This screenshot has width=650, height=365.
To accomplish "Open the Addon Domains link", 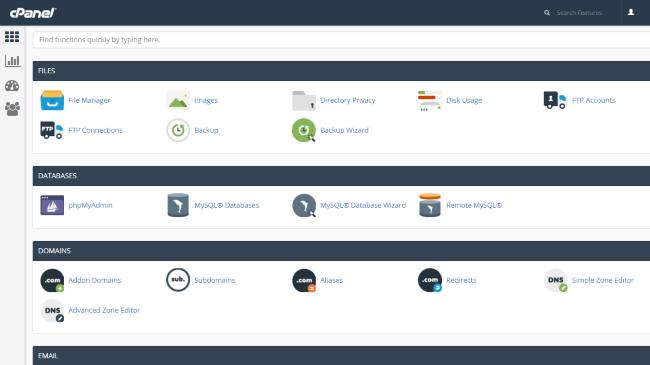I will (95, 280).
